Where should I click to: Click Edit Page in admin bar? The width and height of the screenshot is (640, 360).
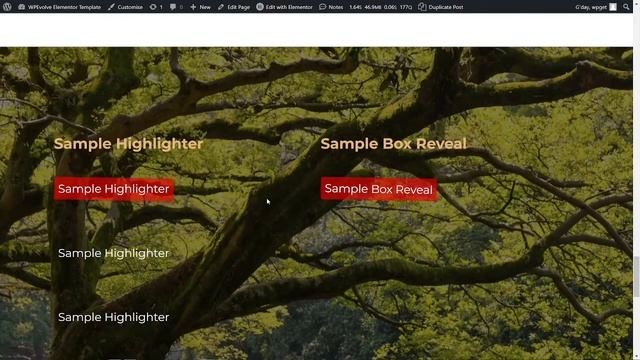234,7
